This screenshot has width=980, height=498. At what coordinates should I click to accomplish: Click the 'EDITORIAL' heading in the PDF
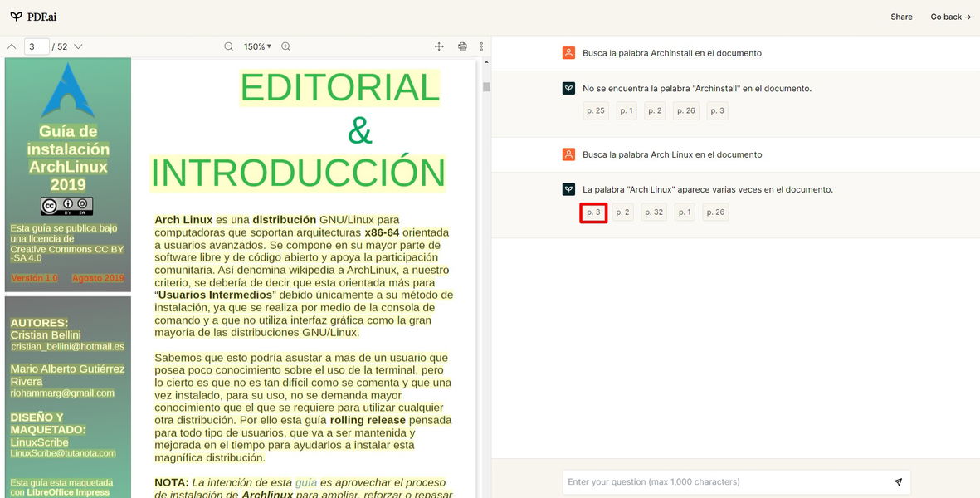point(340,87)
